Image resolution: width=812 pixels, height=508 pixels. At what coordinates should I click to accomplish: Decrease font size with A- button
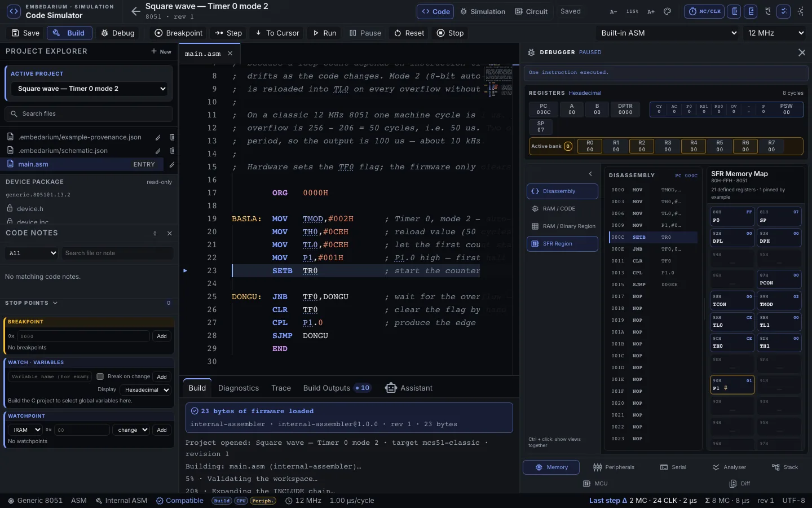614,11
